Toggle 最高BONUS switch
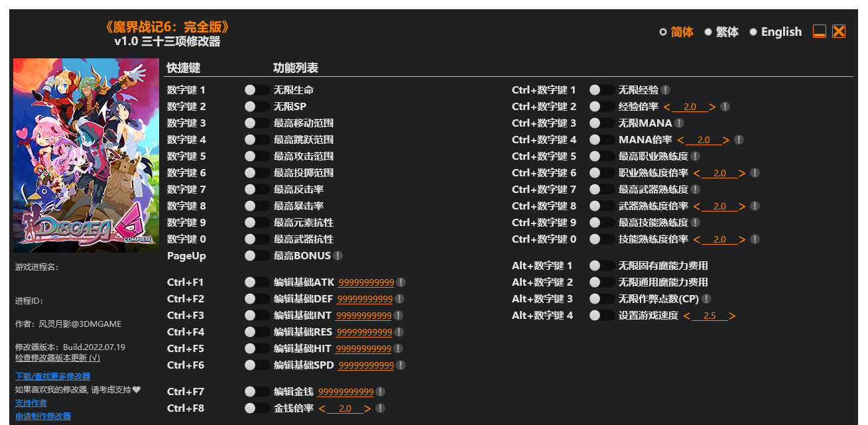This screenshot has width=868, height=425. coord(257,256)
